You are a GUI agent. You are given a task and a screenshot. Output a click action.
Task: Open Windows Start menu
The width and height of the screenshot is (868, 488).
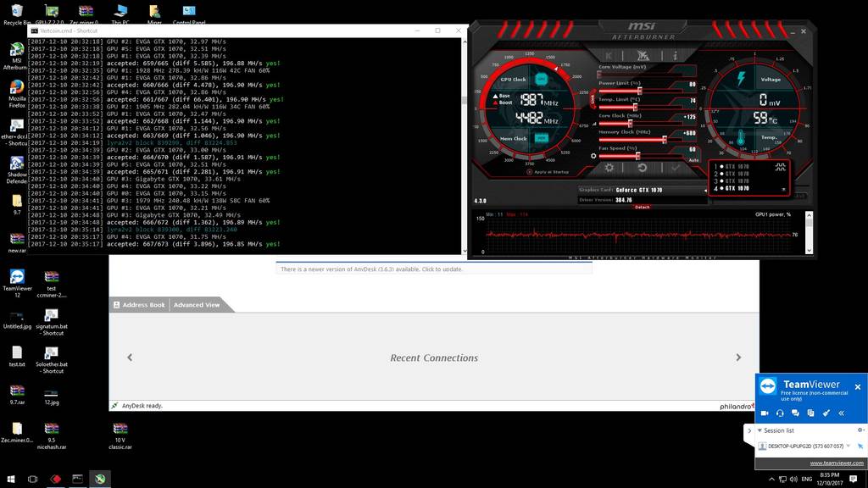10,480
